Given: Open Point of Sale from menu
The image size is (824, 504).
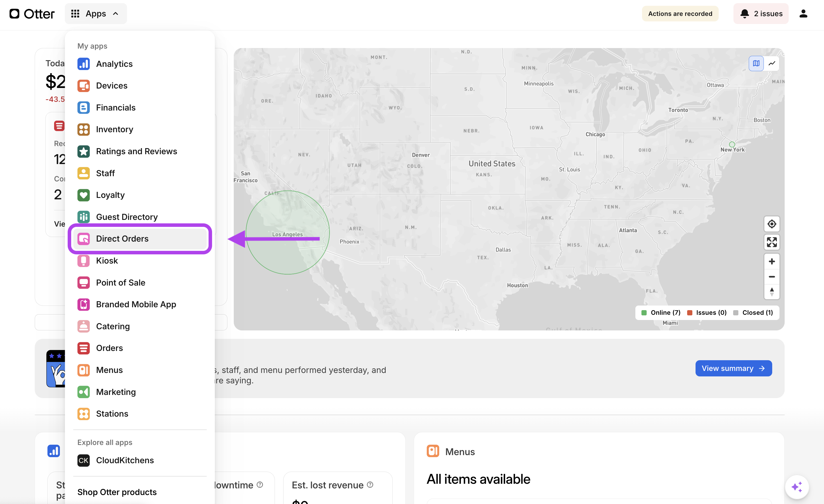Looking at the screenshot, I should pos(120,283).
